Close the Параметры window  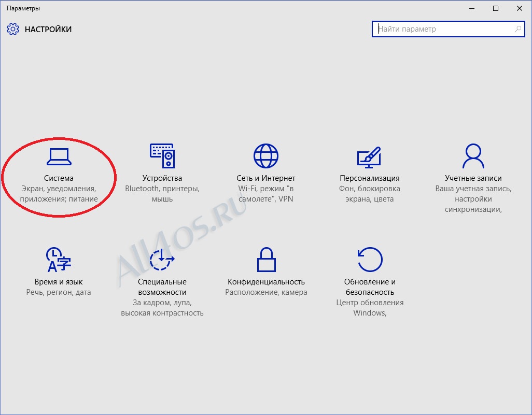click(520, 8)
